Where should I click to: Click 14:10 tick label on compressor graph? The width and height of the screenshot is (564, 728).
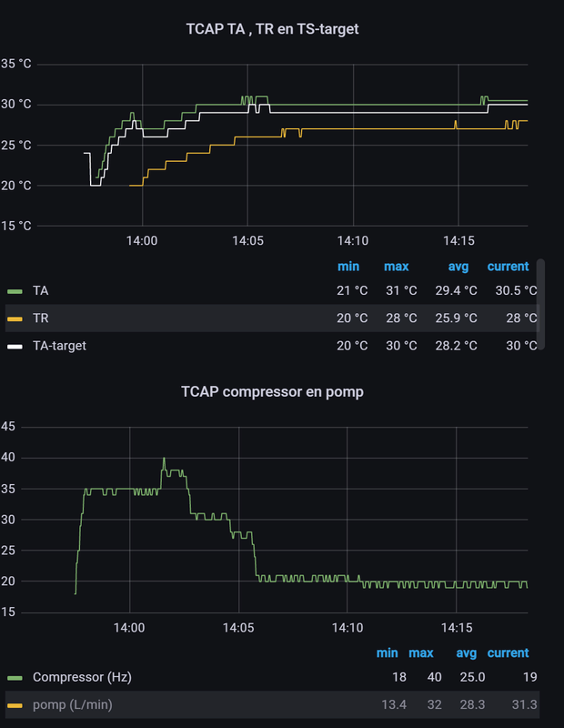point(347,628)
